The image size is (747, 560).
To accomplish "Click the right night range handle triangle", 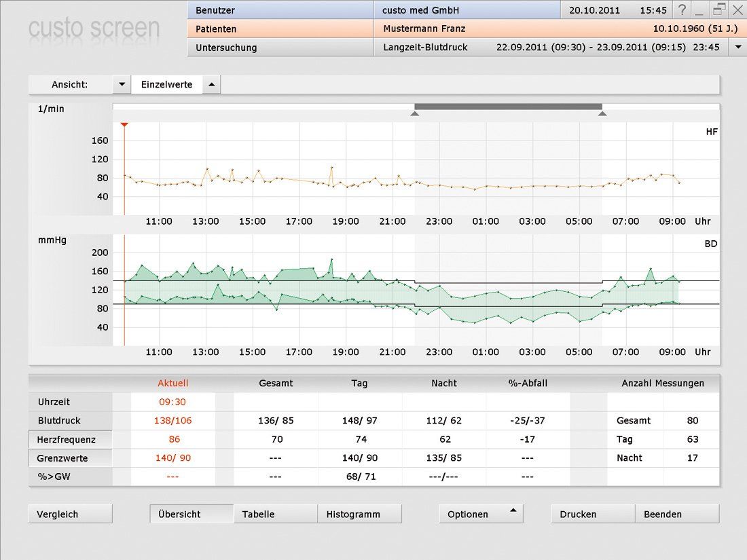I will coord(602,114).
